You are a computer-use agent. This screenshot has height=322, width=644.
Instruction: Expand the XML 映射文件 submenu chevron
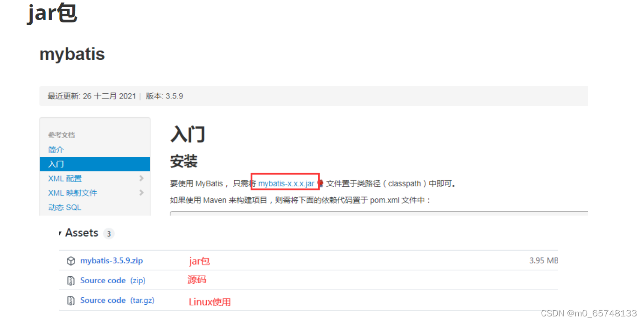(x=141, y=193)
